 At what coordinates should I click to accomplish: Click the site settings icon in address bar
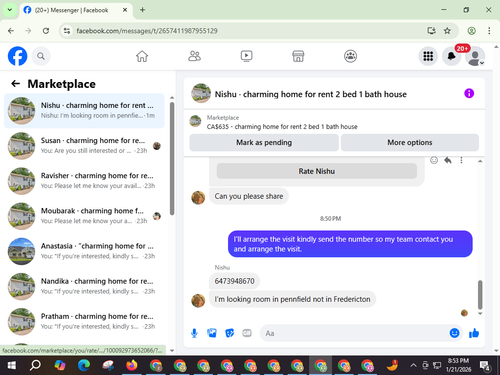click(x=67, y=31)
